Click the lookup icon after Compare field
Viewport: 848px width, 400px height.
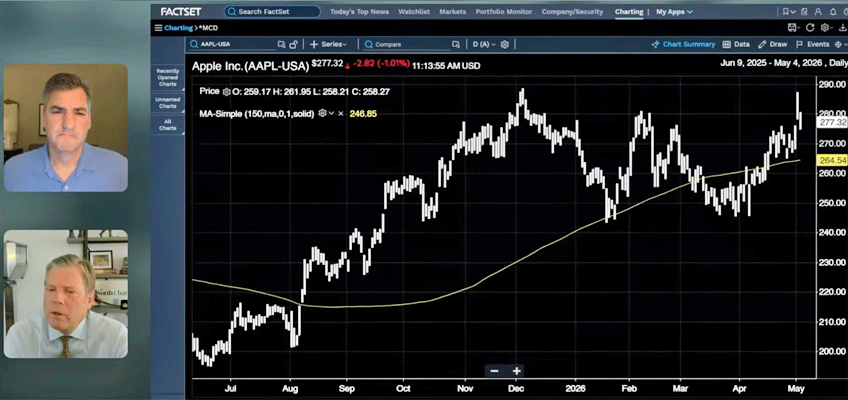[456, 44]
